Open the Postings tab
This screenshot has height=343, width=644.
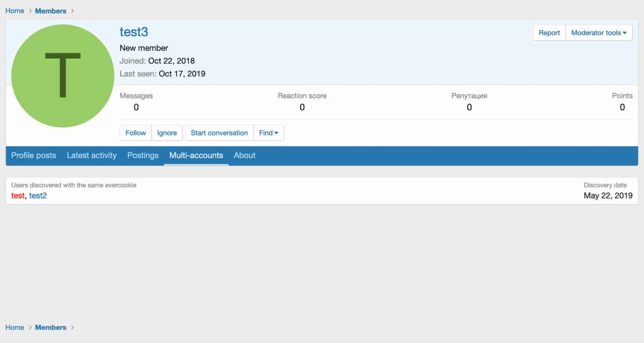coord(143,155)
